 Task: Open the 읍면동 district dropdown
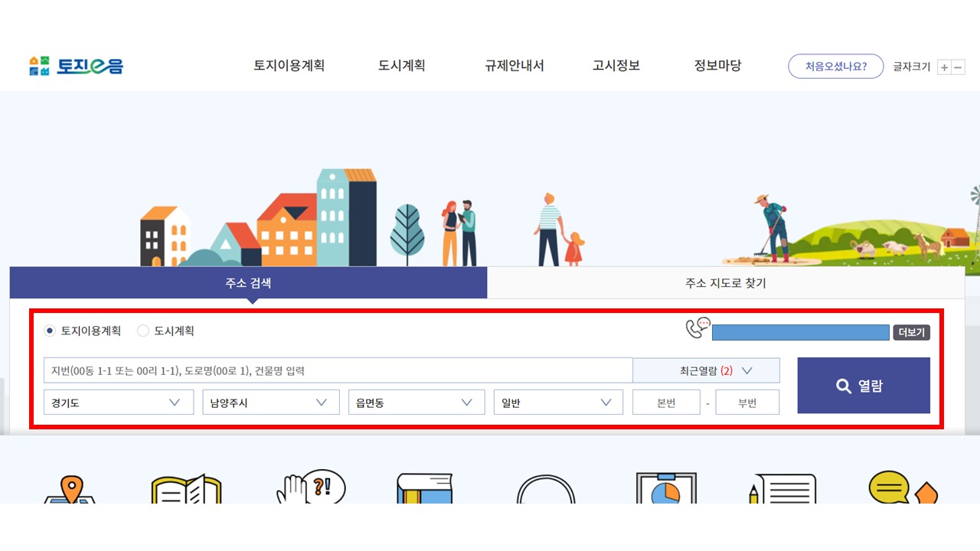(416, 402)
